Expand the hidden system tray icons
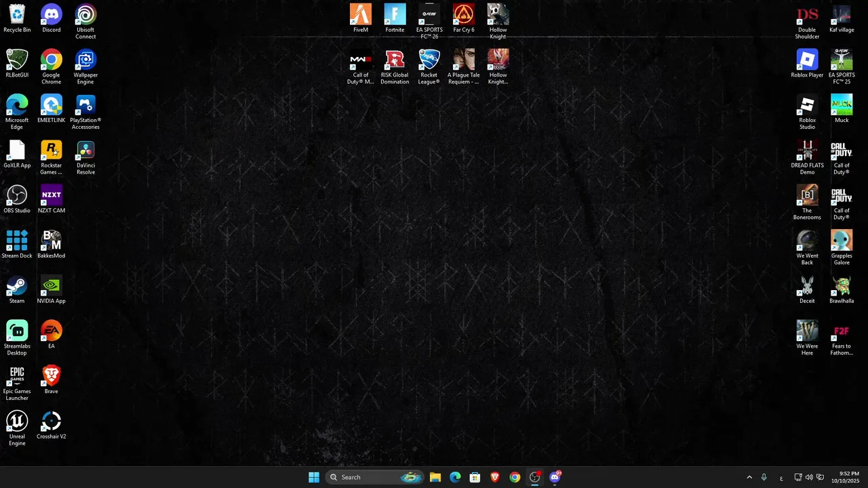868x488 pixels. 749,477
